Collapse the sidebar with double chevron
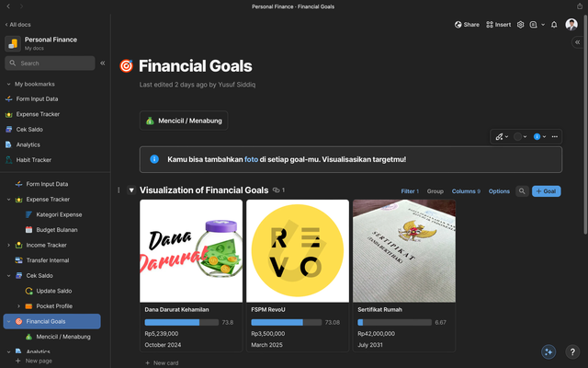588x368 pixels. [x=102, y=63]
